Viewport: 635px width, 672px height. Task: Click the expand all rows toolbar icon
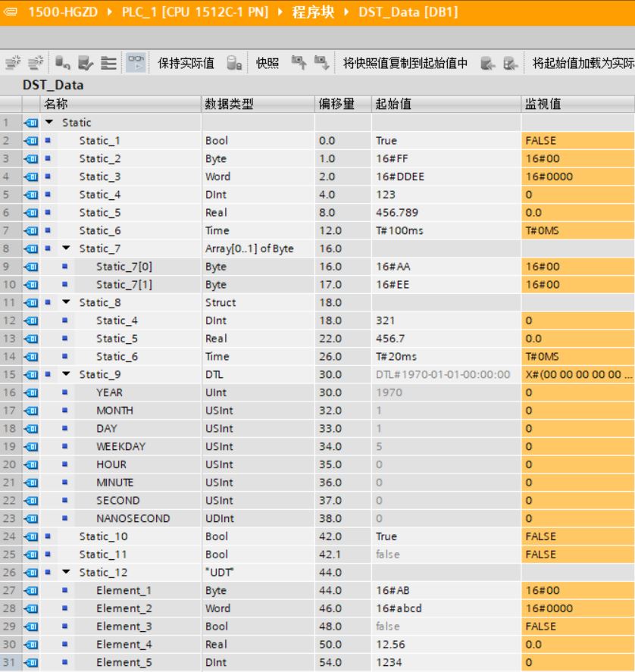(x=108, y=63)
